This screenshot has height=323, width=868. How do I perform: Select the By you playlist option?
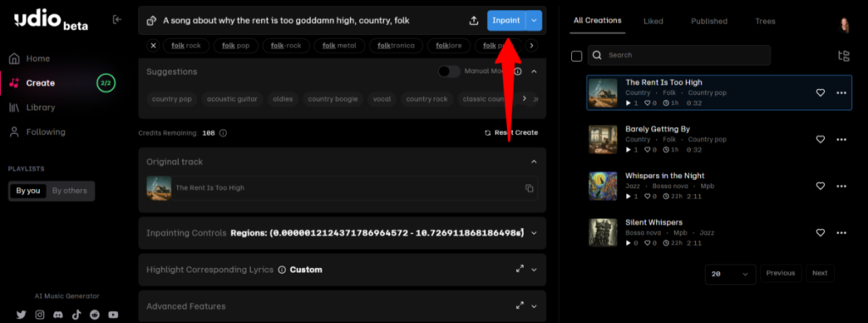28,191
